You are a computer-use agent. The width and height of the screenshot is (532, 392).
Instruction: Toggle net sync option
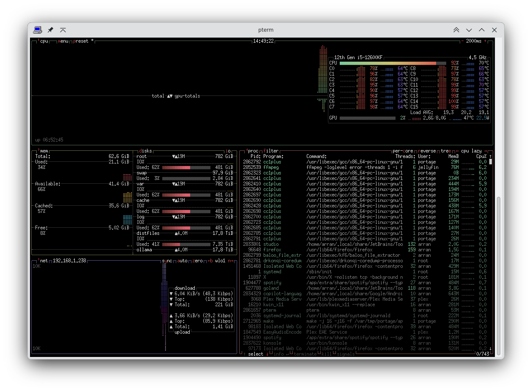click(167, 261)
